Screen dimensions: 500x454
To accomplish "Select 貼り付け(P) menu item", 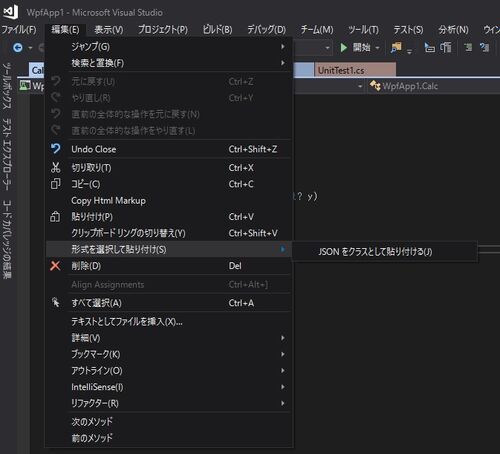I will (169, 217).
